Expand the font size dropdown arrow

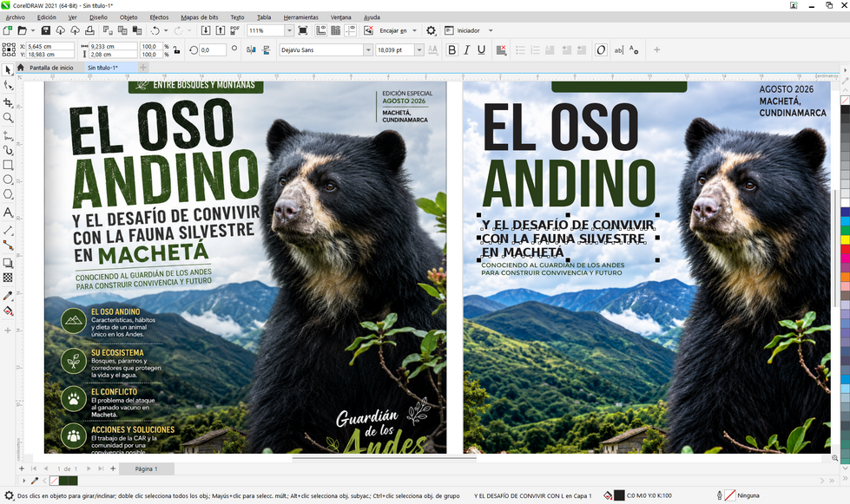coord(419,49)
